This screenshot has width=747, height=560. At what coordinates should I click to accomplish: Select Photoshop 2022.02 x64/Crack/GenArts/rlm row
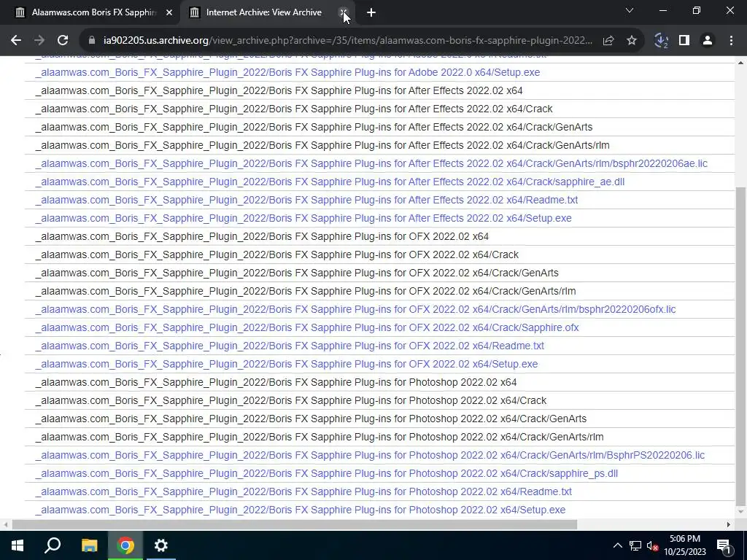click(379, 437)
